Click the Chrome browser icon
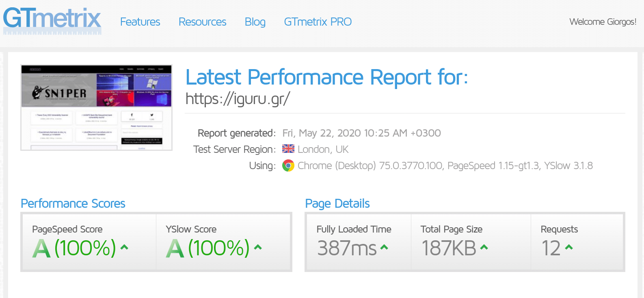This screenshot has width=644, height=298. (x=288, y=165)
